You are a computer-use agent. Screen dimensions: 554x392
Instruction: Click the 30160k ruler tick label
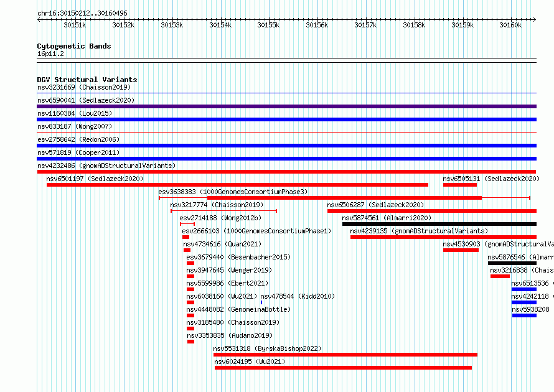pos(510,25)
